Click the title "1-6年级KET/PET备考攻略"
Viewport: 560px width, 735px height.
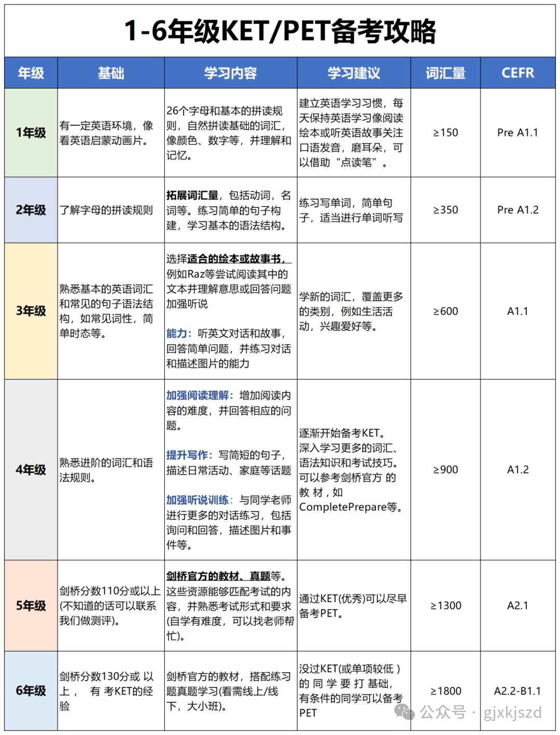tap(280, 31)
